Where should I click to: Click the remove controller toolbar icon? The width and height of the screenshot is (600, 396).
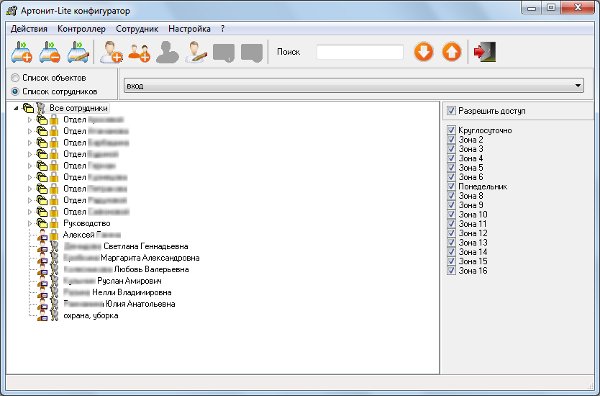coord(50,52)
